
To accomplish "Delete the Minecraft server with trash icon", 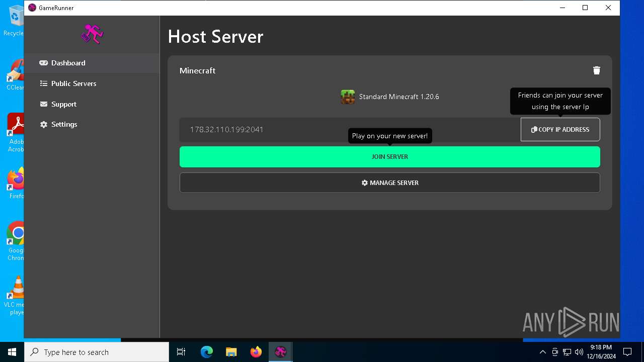I will [596, 70].
